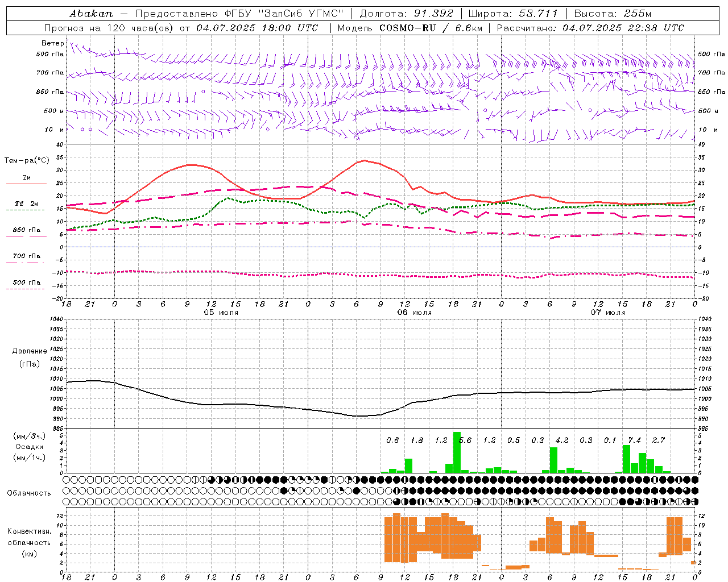Click the "Долгота: 91.392" value
The height and width of the screenshot is (582, 728).
407,14
